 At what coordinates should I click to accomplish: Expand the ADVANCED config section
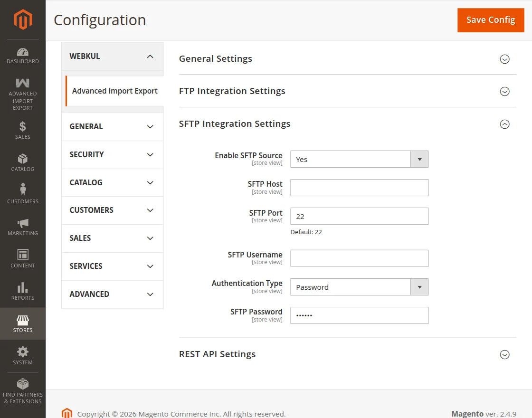(x=112, y=294)
